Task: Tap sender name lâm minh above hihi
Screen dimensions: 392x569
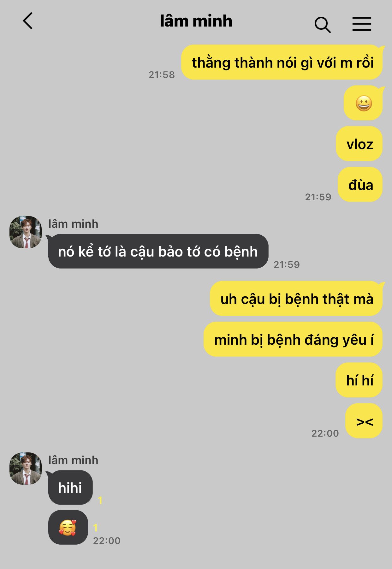Action: (73, 460)
